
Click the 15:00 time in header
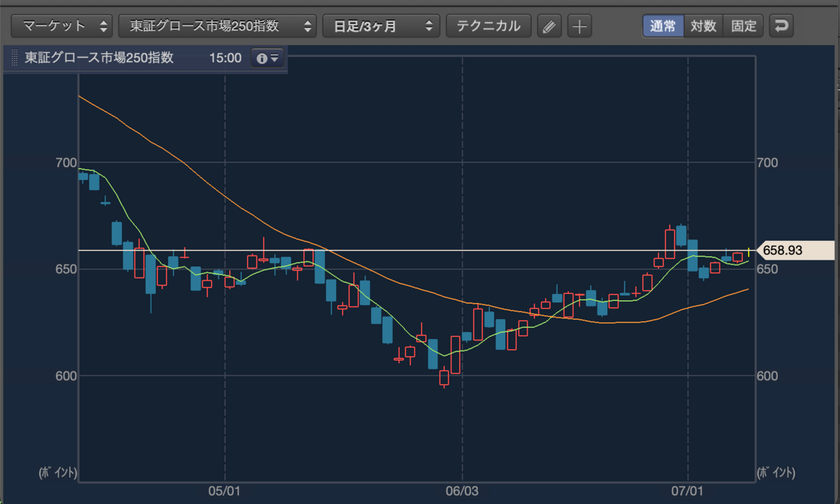coord(225,58)
